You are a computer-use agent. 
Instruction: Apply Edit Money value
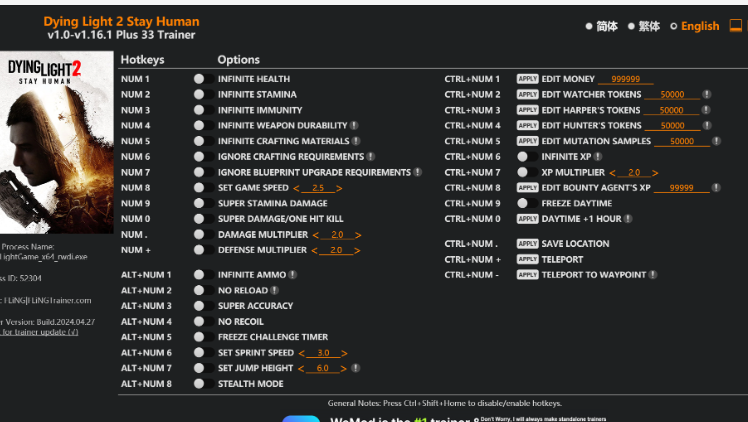pos(528,79)
